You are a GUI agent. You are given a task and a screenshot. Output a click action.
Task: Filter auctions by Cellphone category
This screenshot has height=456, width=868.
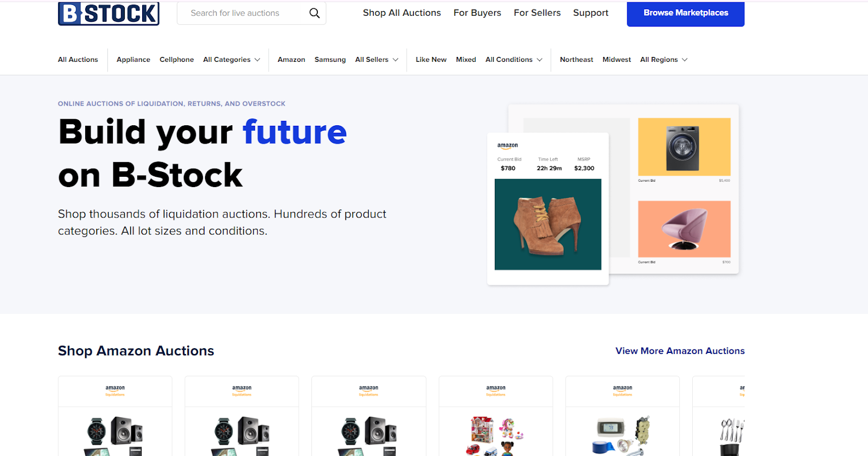pos(176,60)
